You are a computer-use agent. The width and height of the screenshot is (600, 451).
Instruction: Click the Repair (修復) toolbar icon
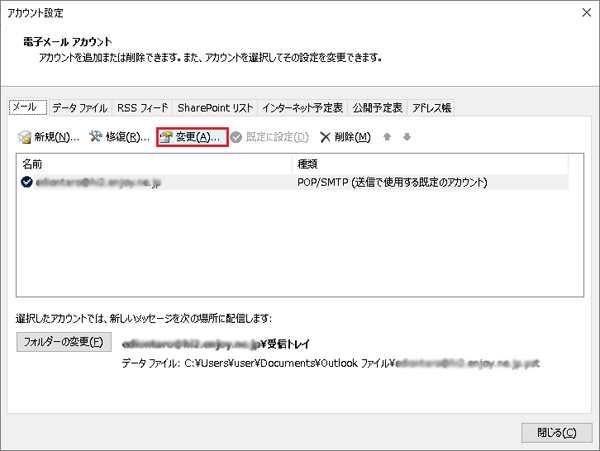point(96,137)
